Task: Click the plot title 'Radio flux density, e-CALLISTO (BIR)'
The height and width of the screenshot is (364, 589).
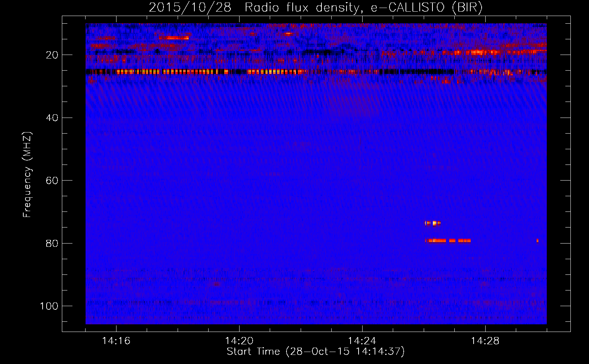Action: click(x=364, y=7)
